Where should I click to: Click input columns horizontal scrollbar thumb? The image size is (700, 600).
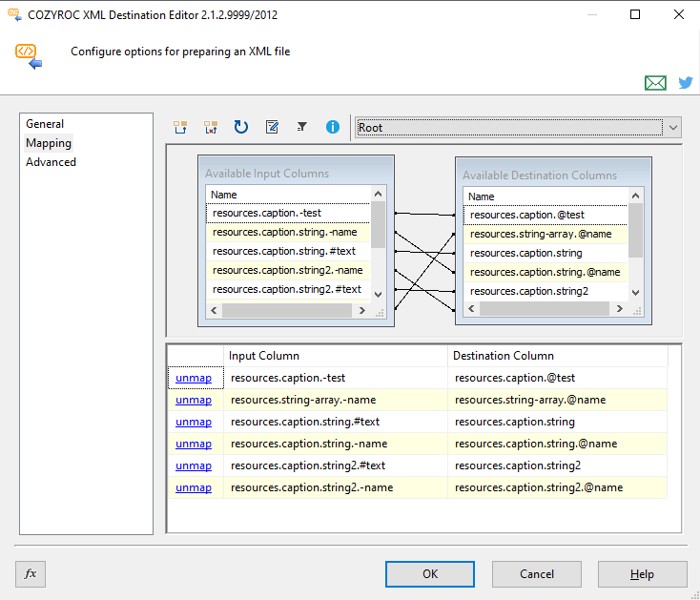(287, 310)
